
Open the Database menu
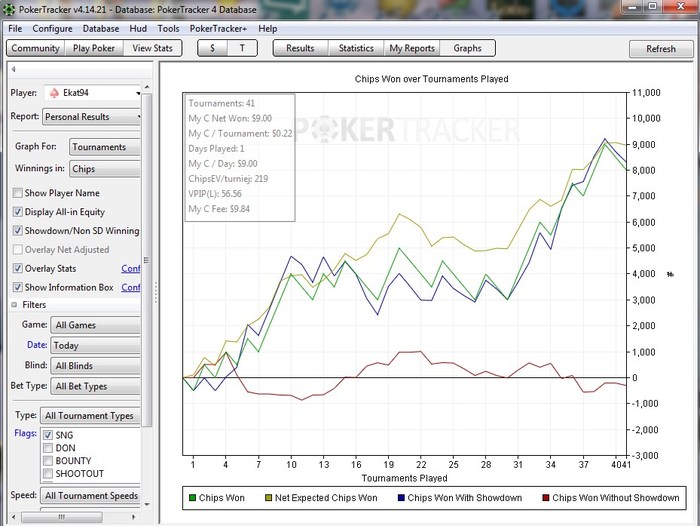point(101,29)
